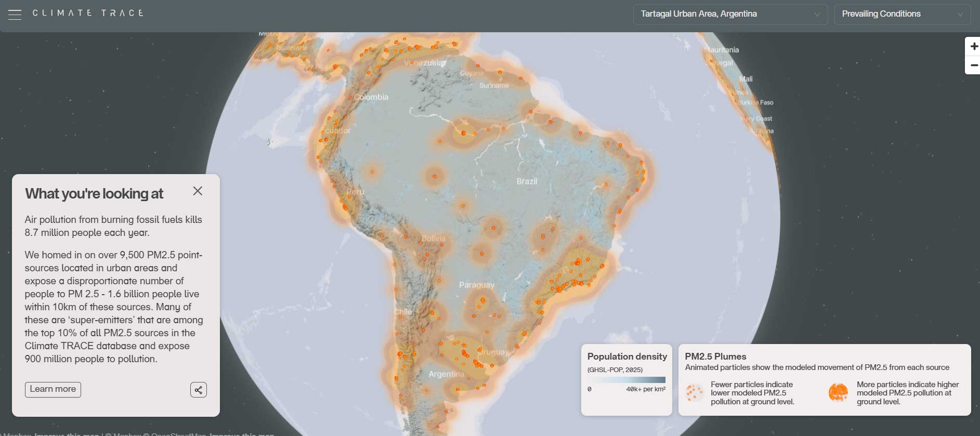
Task: Click the more particles legend icon
Action: pyautogui.click(x=838, y=393)
